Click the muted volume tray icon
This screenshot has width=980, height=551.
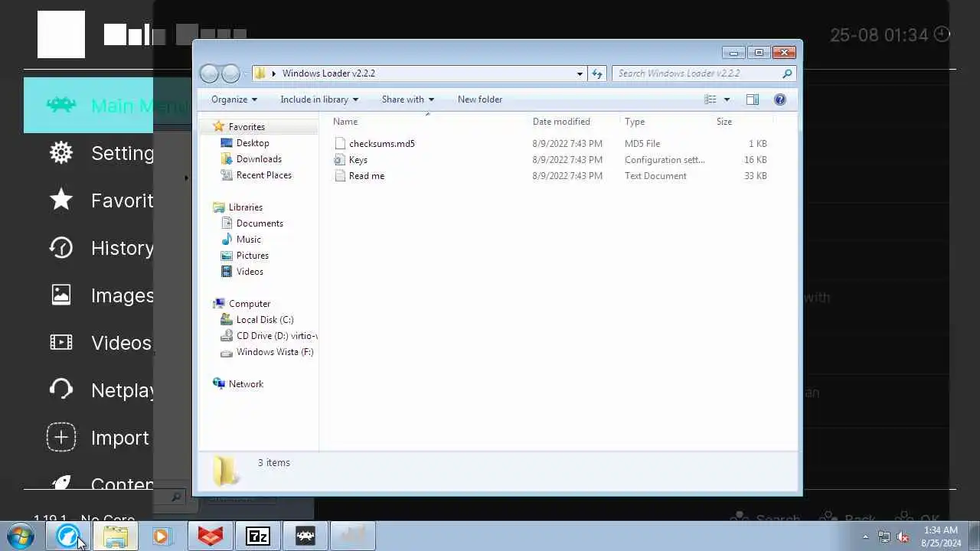pyautogui.click(x=903, y=537)
